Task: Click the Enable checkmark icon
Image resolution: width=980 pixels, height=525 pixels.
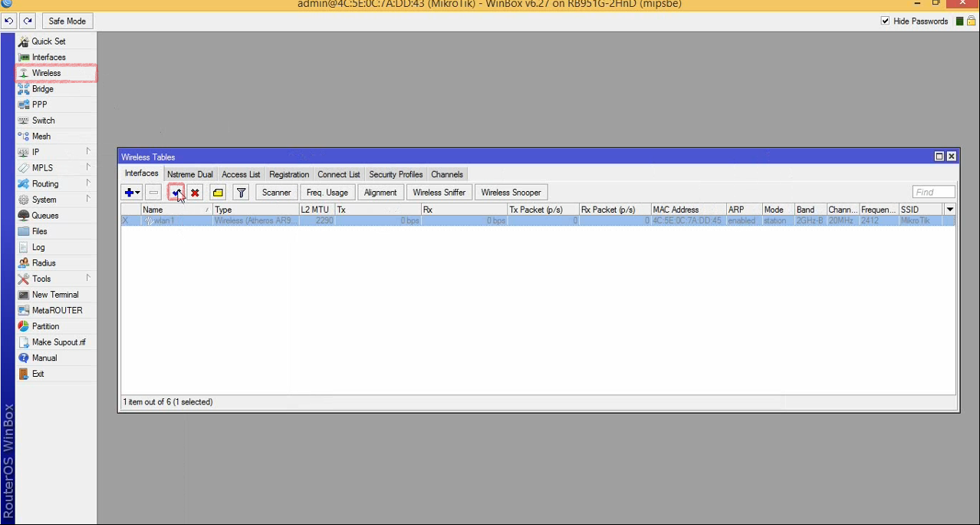Action: (x=176, y=193)
